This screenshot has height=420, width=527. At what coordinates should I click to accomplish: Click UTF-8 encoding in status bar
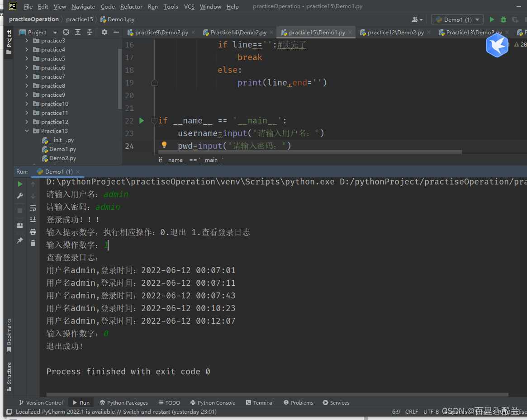pos(431,411)
